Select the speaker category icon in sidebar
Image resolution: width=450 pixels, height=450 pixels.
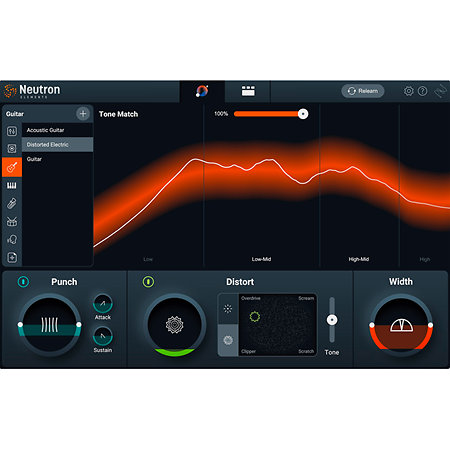[x=12, y=148]
